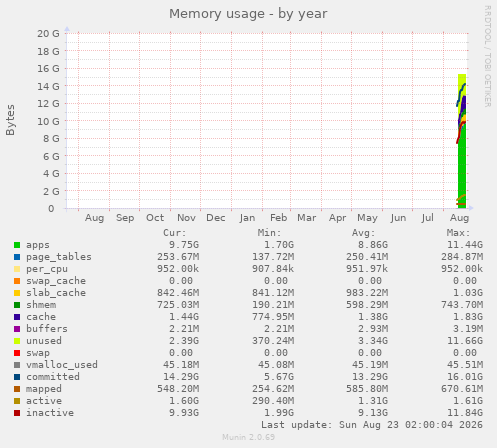Click the 'Max:' column header
Image resolution: width=497 pixels, height=448 pixels.
[x=458, y=233]
